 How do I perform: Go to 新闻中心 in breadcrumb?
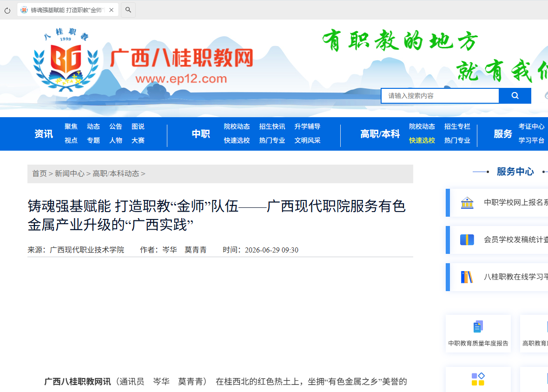[x=70, y=174]
